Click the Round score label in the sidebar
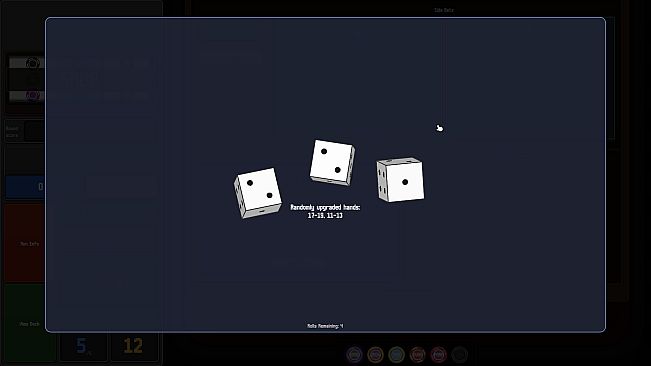 coord(12,132)
